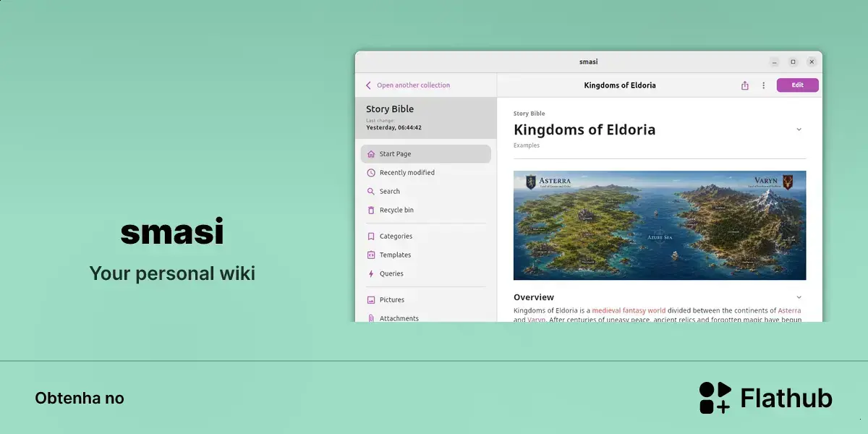Image resolution: width=868 pixels, height=434 pixels.
Task: Click the share/export icon in header
Action: [745, 85]
